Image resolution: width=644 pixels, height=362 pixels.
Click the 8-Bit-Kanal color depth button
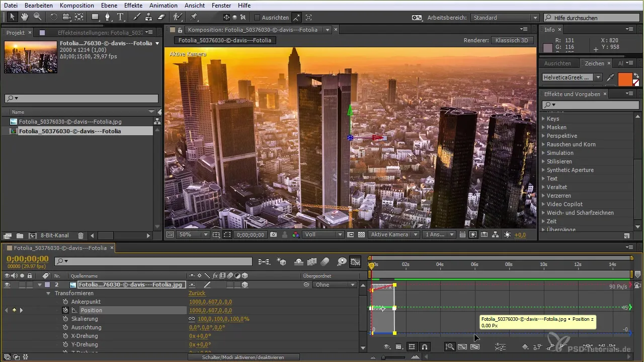(x=55, y=235)
